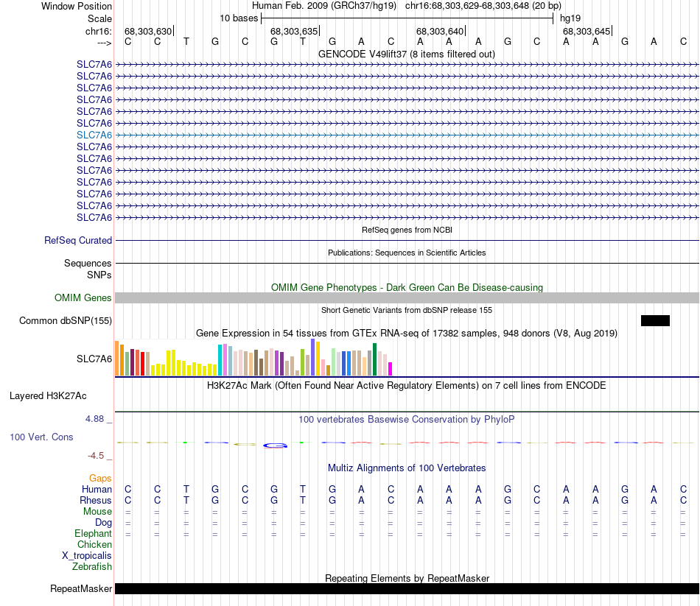Click the Chicken alignment row label
Screen dimensions: 700x606
point(94,544)
